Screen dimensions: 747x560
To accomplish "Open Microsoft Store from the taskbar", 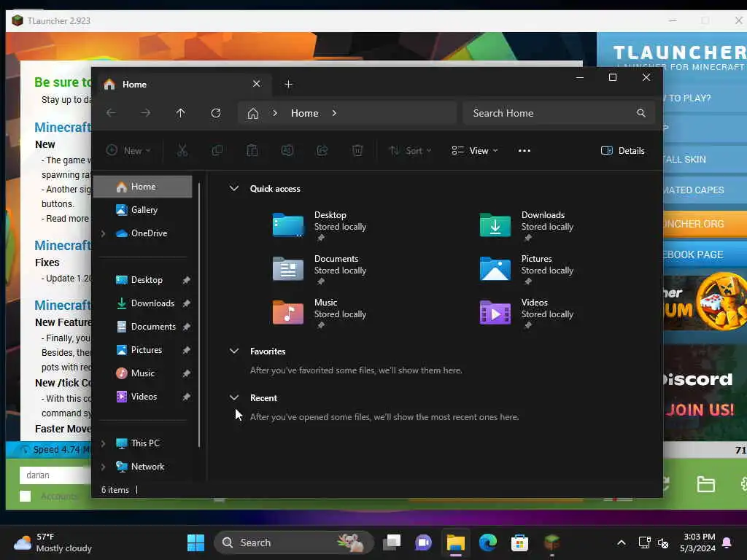I will click(x=519, y=542).
